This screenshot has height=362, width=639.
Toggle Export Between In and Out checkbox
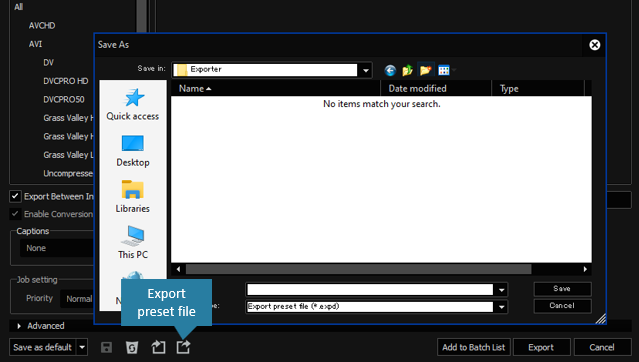pyautogui.click(x=15, y=196)
